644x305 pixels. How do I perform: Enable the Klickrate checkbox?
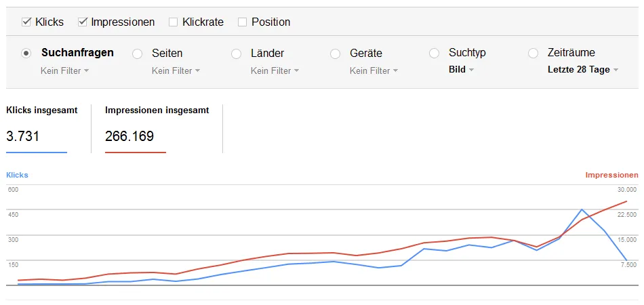click(x=174, y=22)
